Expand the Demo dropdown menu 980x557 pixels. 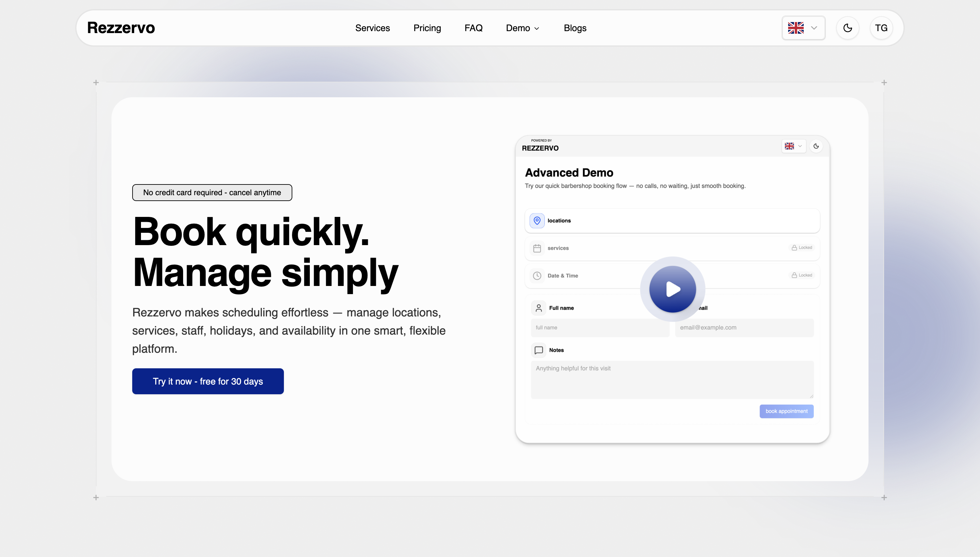(x=523, y=28)
